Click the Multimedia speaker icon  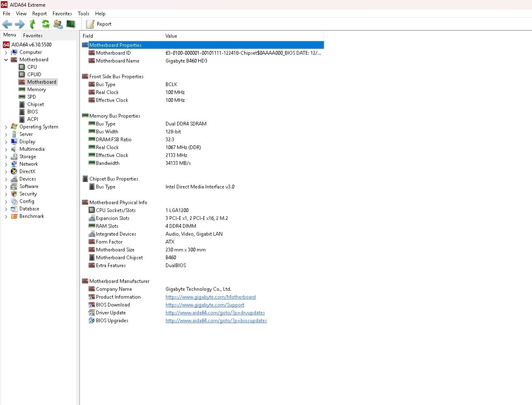click(14, 149)
